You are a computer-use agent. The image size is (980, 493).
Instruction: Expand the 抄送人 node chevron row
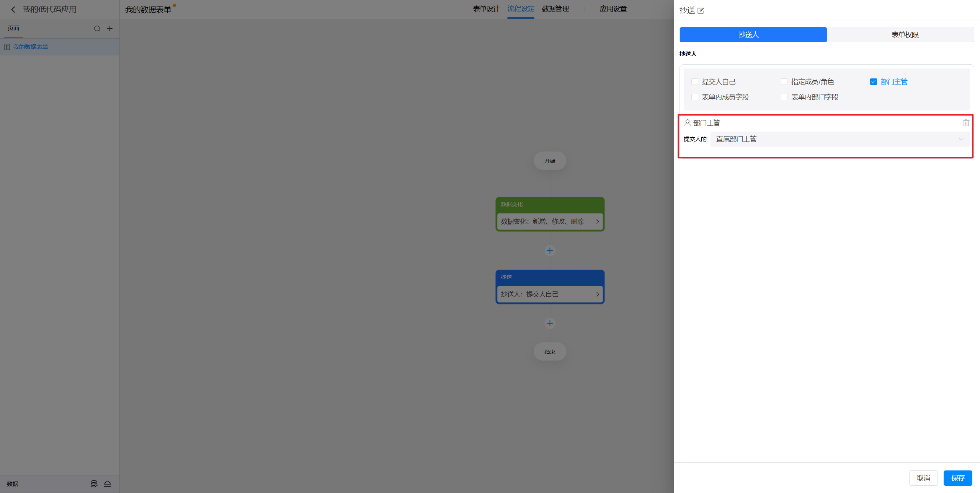[x=597, y=294]
